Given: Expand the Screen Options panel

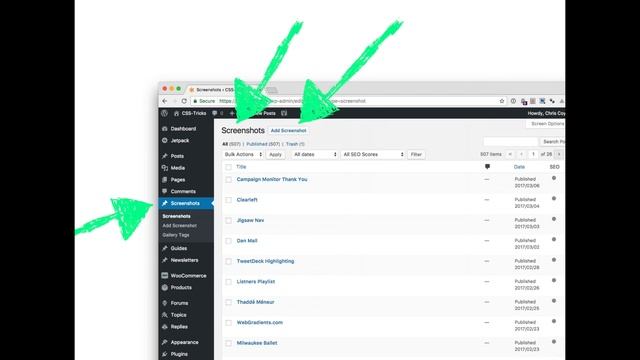Looking at the screenshot, I should click(546, 124).
